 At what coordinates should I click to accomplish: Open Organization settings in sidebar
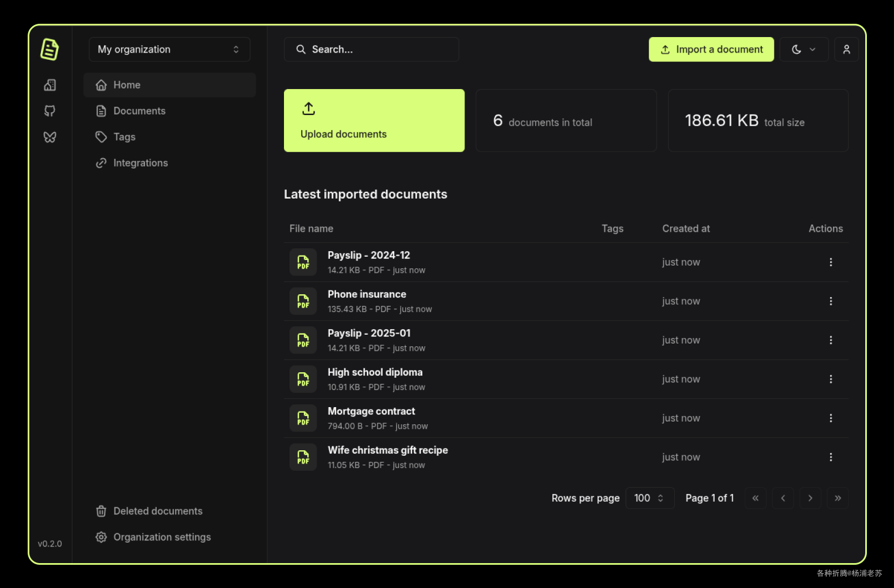169,537
